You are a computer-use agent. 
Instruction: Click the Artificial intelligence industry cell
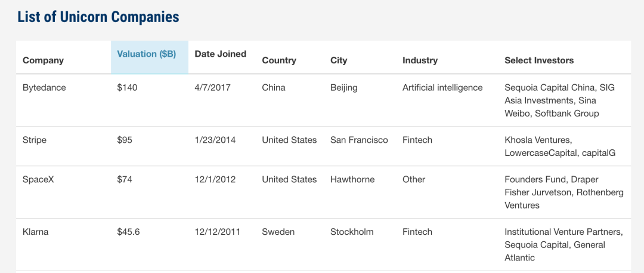click(x=442, y=88)
